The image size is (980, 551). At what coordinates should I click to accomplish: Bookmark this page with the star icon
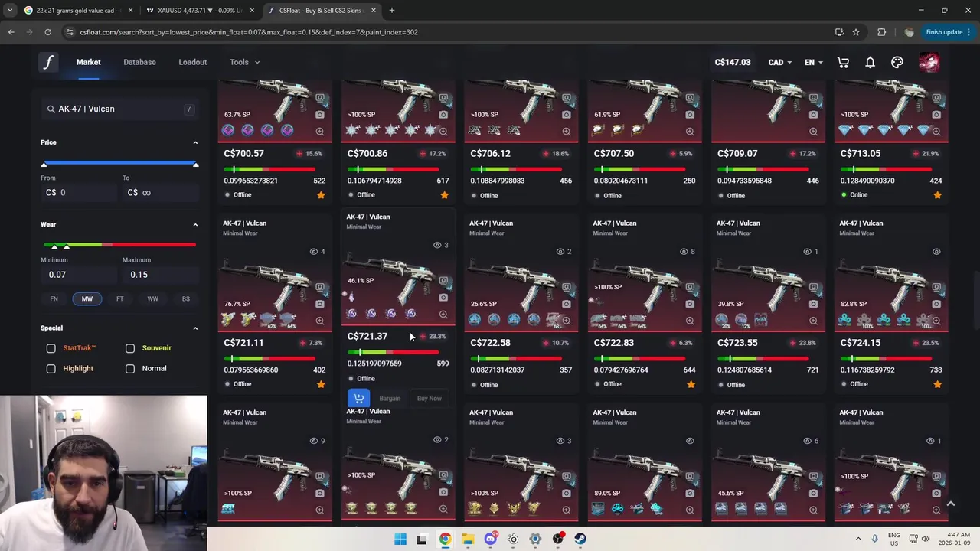pyautogui.click(x=856, y=32)
